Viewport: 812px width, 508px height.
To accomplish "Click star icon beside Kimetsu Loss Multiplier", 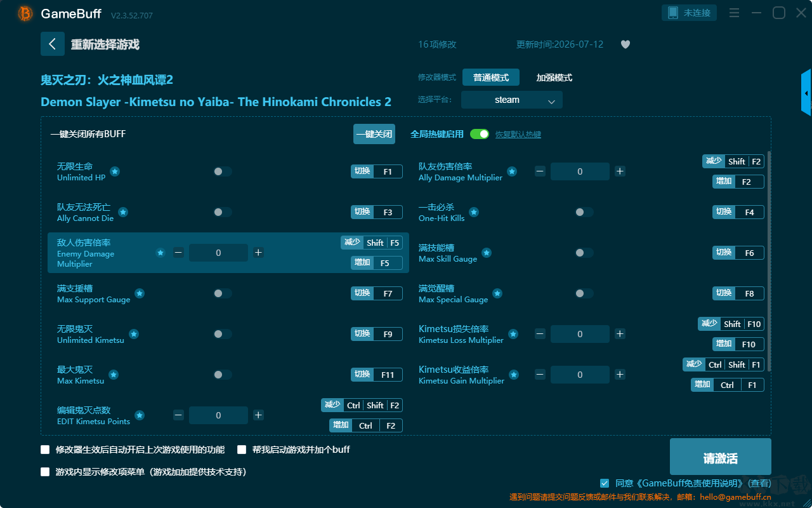I will [513, 334].
